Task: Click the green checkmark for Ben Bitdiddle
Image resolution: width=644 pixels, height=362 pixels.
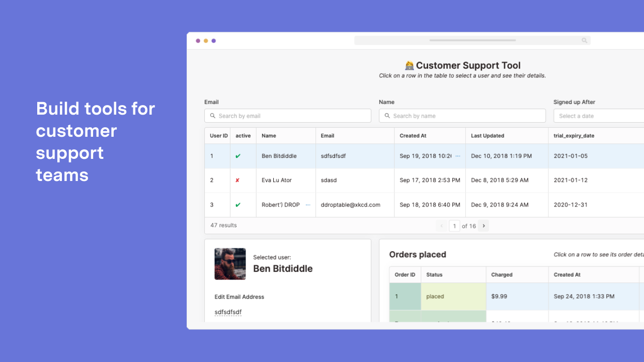Action: pos(238,156)
